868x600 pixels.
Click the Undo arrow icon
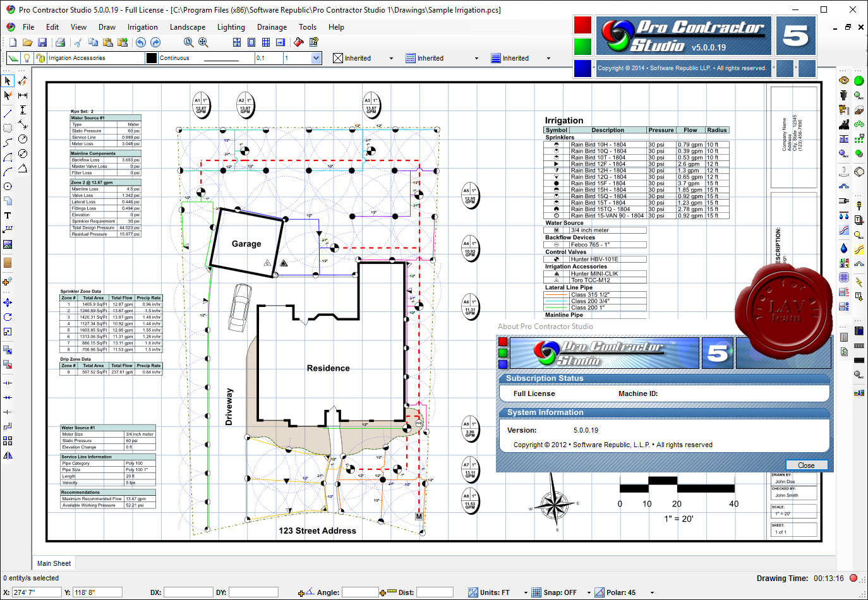click(140, 42)
